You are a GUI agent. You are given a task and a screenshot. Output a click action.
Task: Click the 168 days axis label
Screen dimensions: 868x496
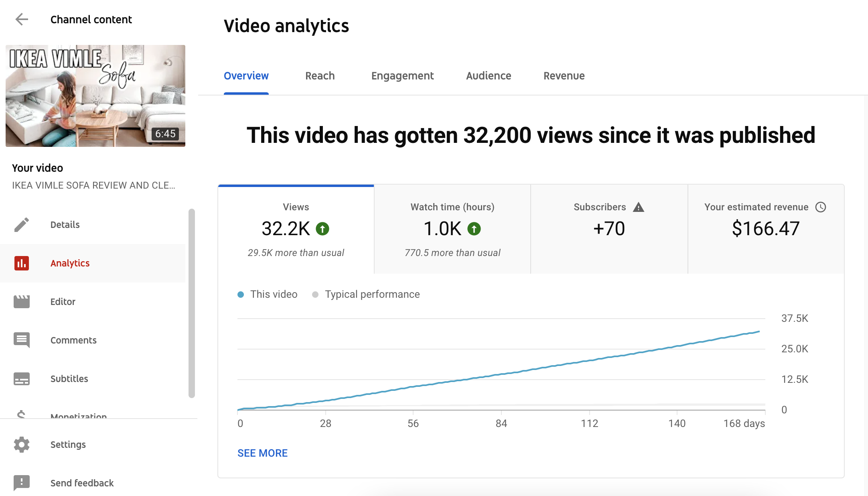(x=744, y=423)
